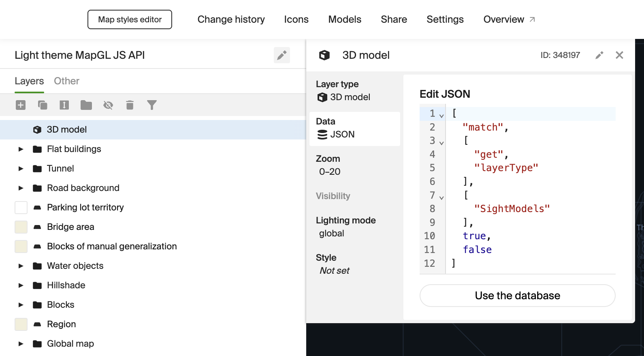Expand the Water objects folder
Image resolution: width=644 pixels, height=356 pixels.
[x=21, y=266]
